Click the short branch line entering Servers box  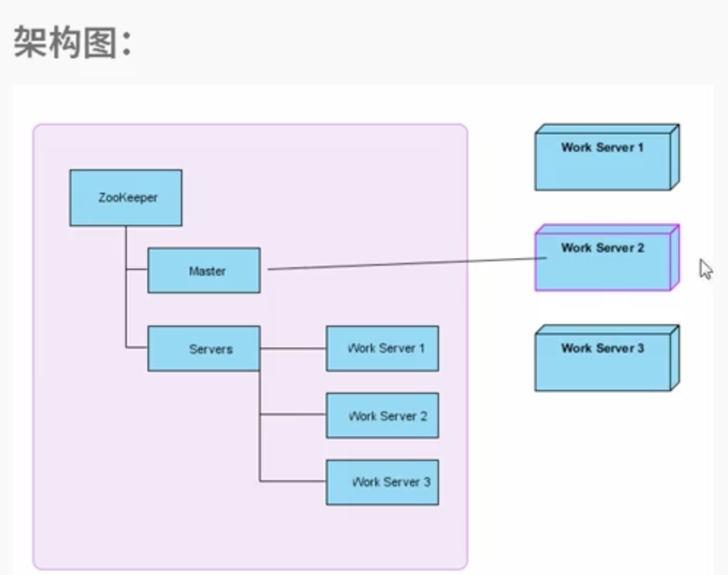[x=136, y=348]
